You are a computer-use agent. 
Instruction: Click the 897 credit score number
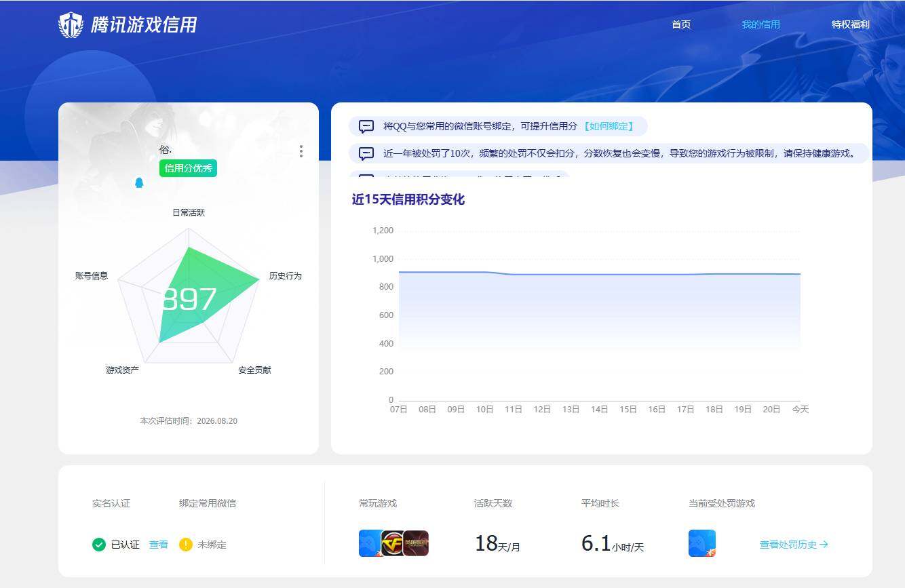pyautogui.click(x=189, y=299)
